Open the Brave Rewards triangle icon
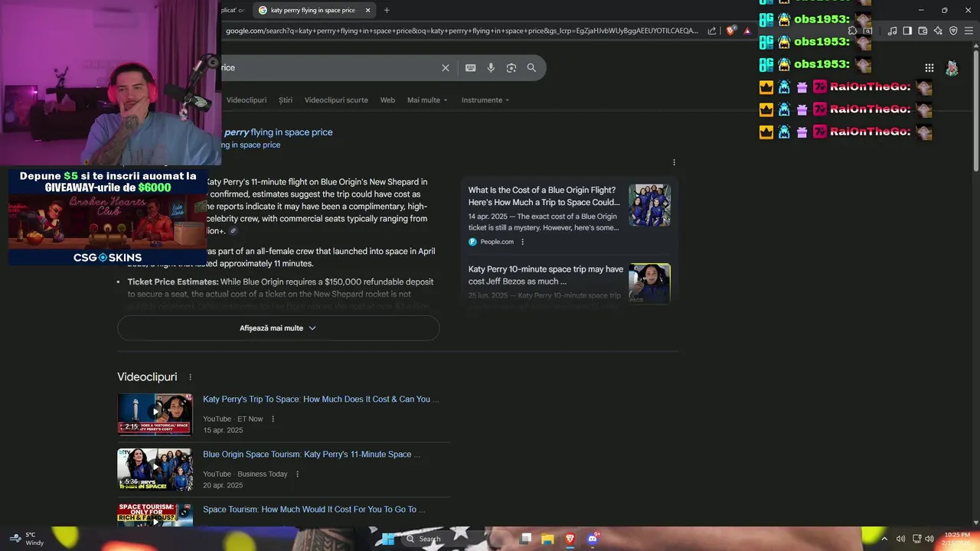This screenshot has width=980, height=551. [747, 31]
